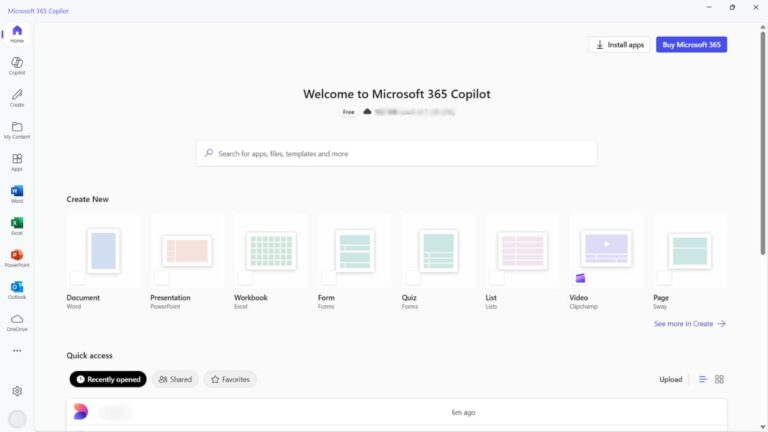
Task: Open See more in Create link
Action: pyautogui.click(x=690, y=324)
